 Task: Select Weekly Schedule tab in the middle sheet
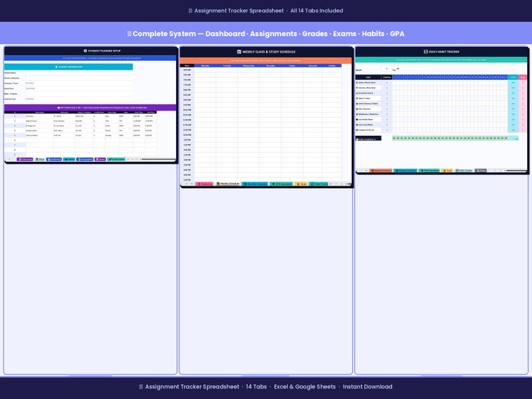[228, 183]
